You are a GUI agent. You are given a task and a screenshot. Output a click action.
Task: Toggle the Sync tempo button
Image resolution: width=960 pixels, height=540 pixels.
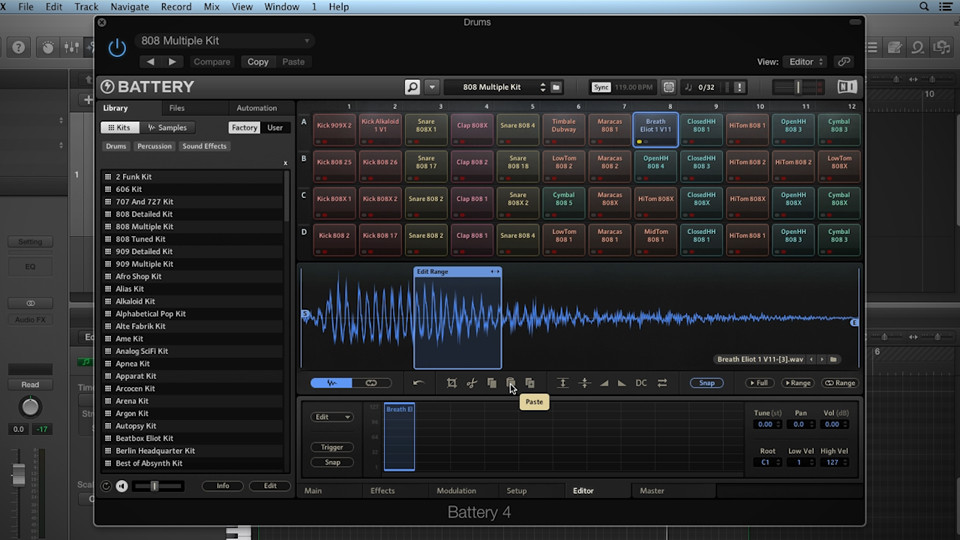pyautogui.click(x=601, y=87)
